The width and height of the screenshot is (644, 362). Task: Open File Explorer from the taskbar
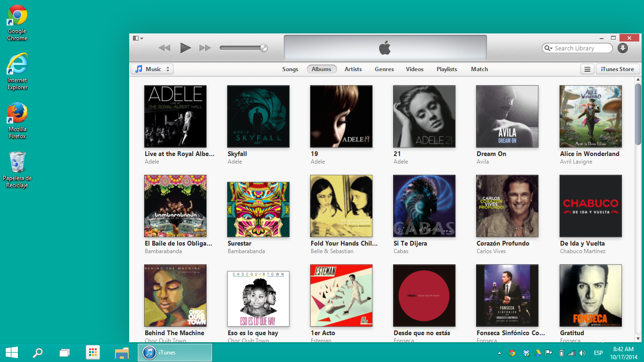pos(122,353)
